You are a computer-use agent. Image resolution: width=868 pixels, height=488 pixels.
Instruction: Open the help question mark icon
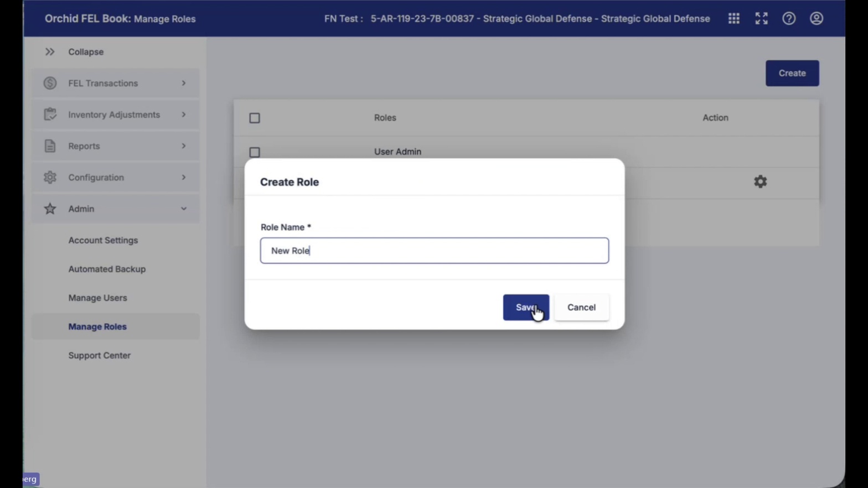789,18
